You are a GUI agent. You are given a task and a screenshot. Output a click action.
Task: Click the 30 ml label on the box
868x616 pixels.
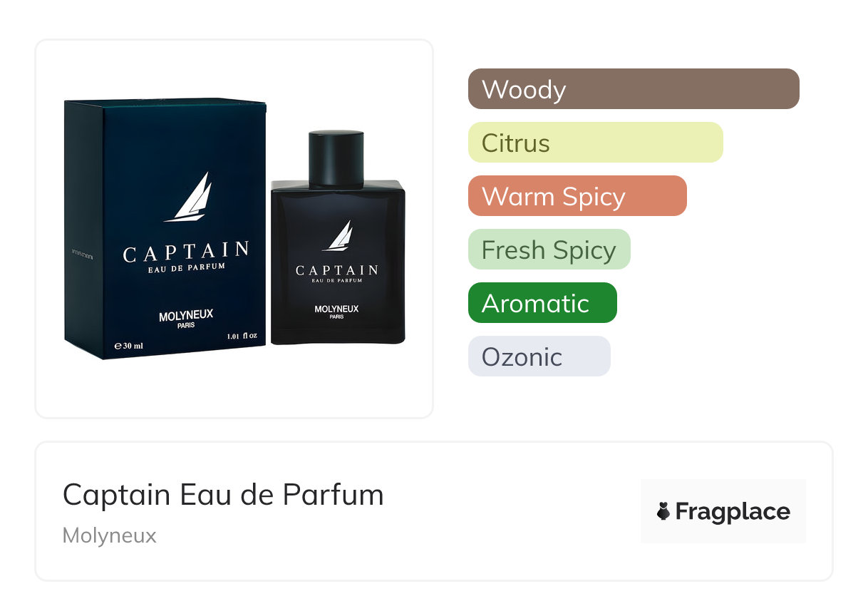pyautogui.click(x=129, y=346)
